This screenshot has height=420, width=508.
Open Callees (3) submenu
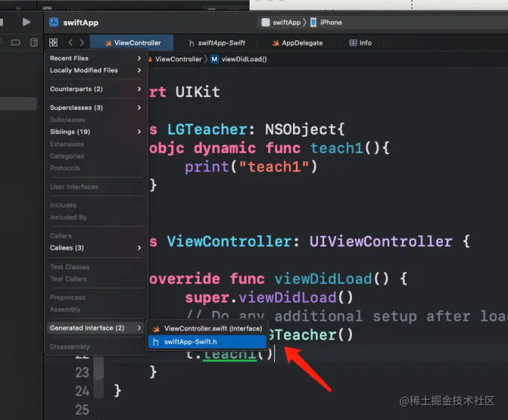pyautogui.click(x=96, y=248)
